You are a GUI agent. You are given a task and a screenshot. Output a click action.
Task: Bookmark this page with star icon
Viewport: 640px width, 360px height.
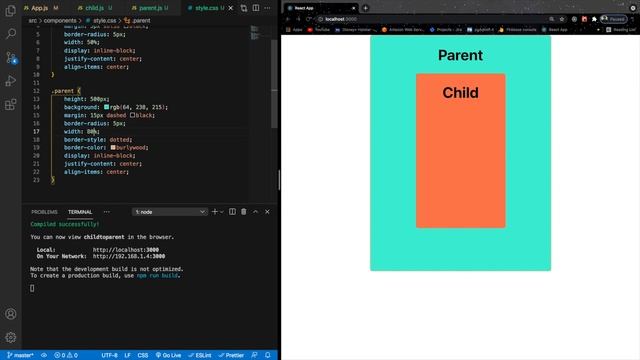pos(562,19)
